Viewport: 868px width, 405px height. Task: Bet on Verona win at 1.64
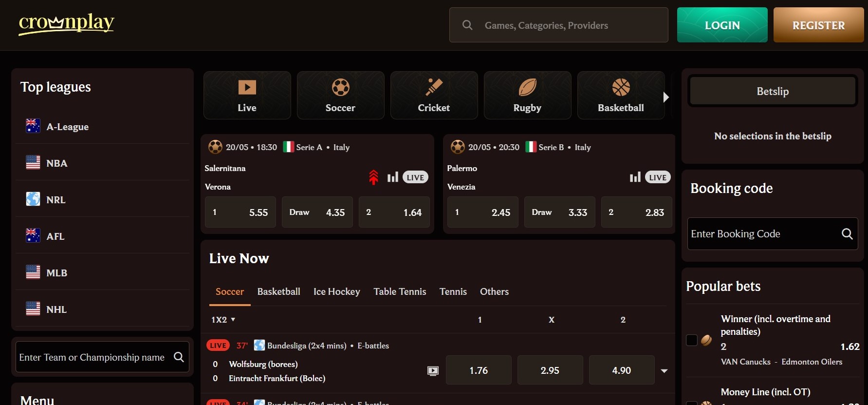click(394, 212)
